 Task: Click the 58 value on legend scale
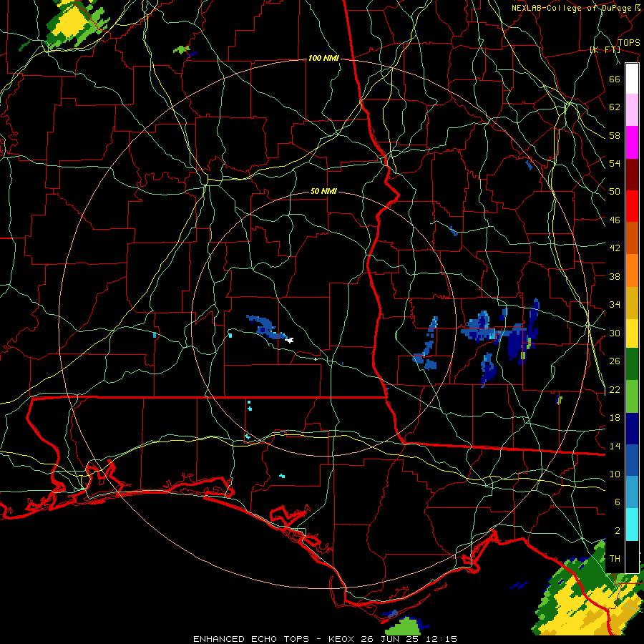tap(615, 135)
